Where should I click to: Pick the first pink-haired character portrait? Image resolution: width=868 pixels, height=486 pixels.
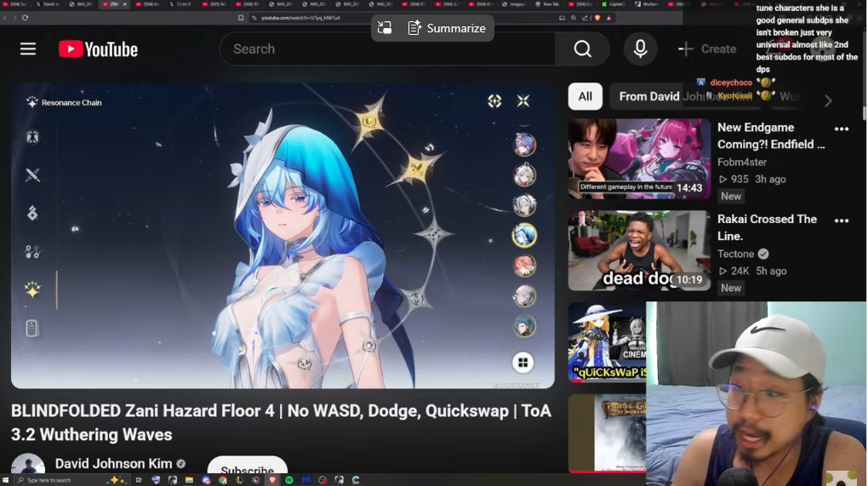[523, 145]
